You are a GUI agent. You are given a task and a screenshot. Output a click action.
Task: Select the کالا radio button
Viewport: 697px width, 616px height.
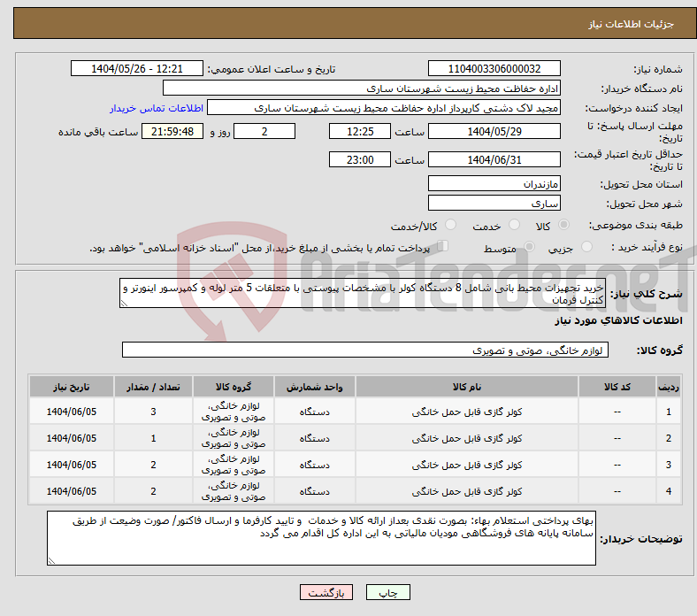pyautogui.click(x=564, y=226)
